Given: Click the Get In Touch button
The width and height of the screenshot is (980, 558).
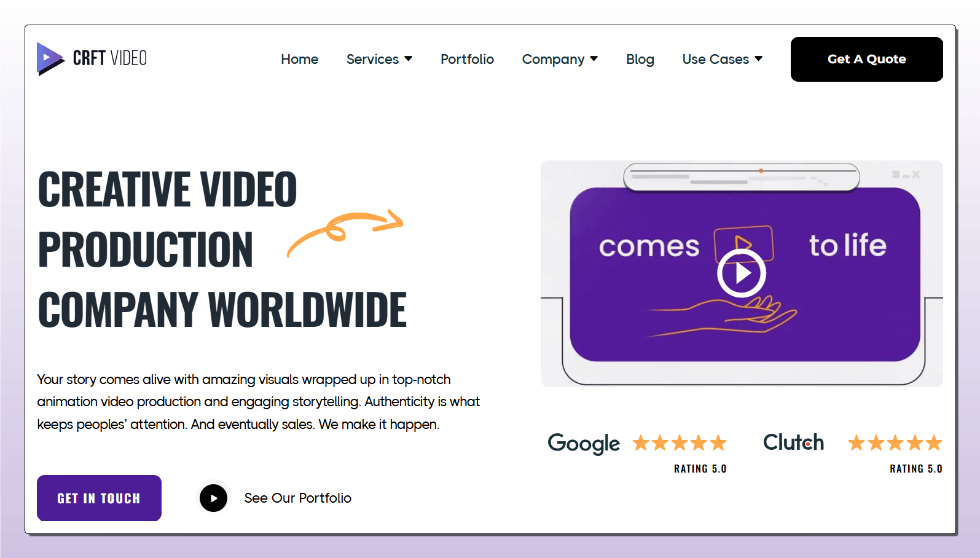Looking at the screenshot, I should [99, 498].
